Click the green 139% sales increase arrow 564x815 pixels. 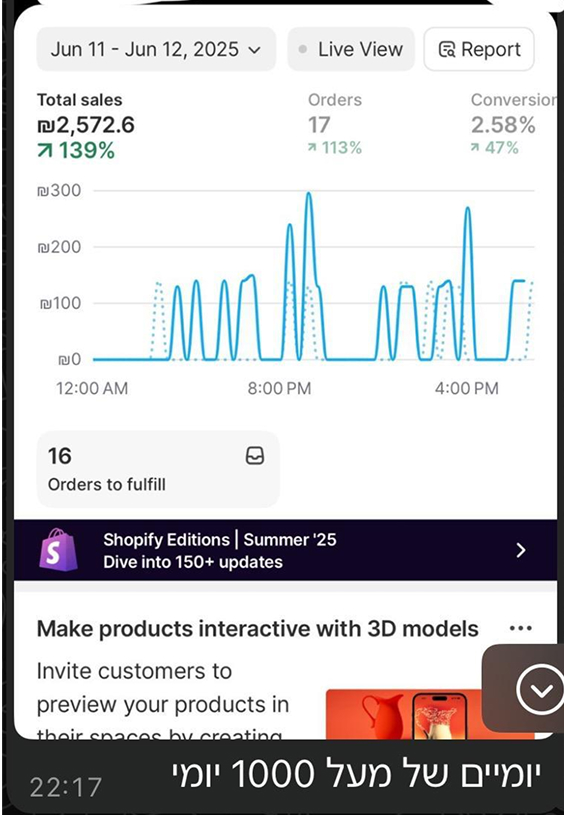click(45, 151)
